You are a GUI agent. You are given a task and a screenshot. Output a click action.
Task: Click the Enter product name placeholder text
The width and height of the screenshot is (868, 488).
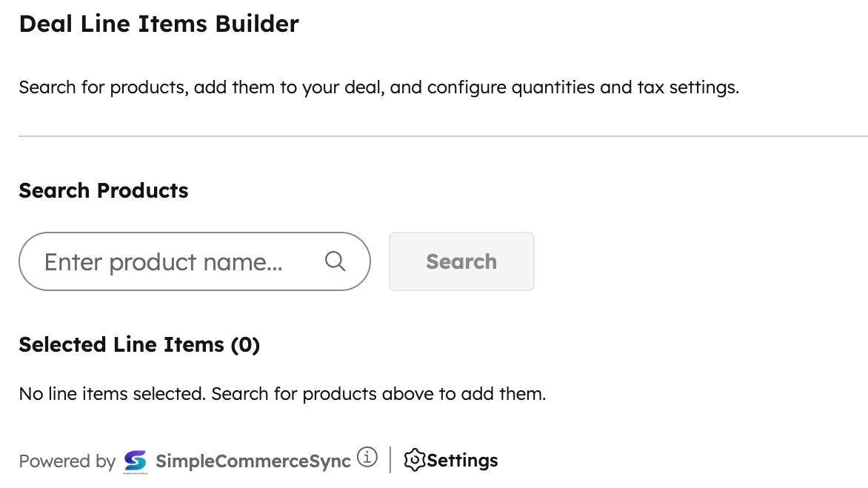164,262
